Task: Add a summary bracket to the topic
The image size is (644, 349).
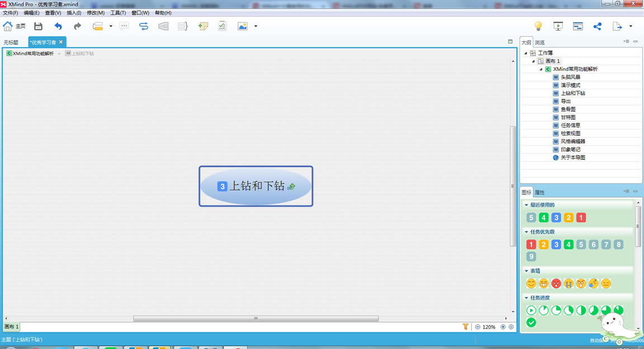Action: 182,26
